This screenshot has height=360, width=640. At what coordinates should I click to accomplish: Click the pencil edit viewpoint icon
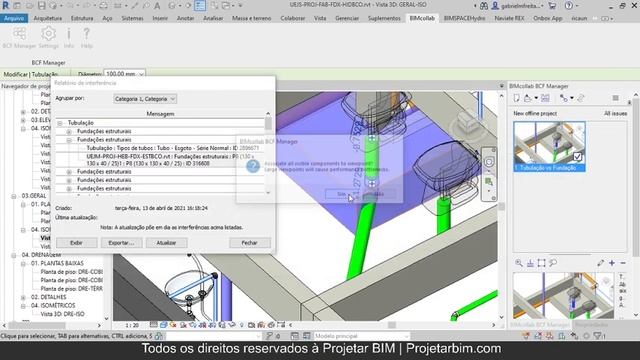pos(600,263)
